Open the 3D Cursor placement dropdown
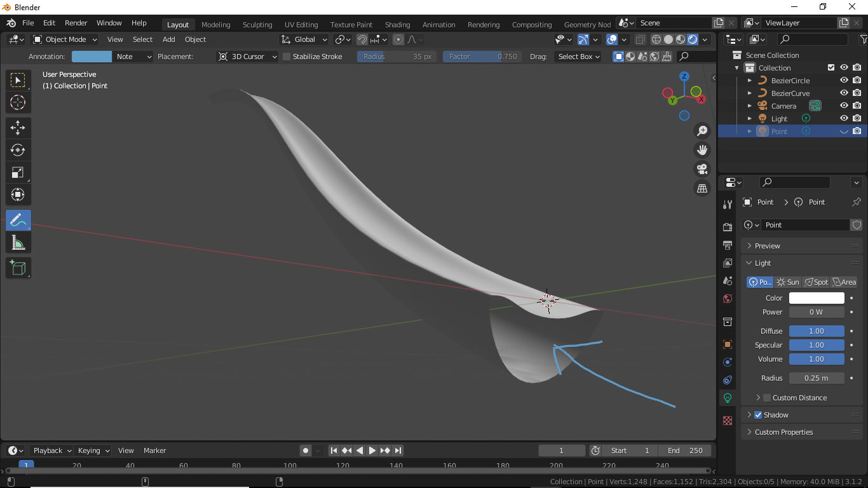Viewport: 868px width, 488px height. pos(247,57)
